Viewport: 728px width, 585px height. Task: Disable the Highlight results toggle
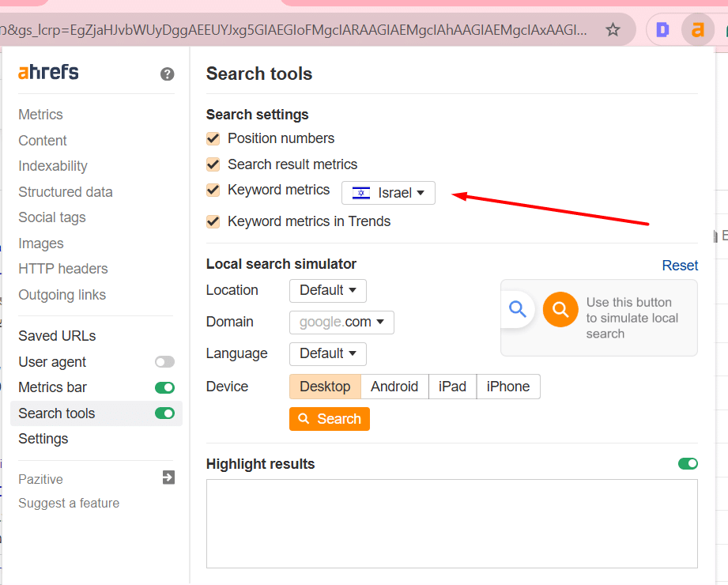click(x=688, y=463)
